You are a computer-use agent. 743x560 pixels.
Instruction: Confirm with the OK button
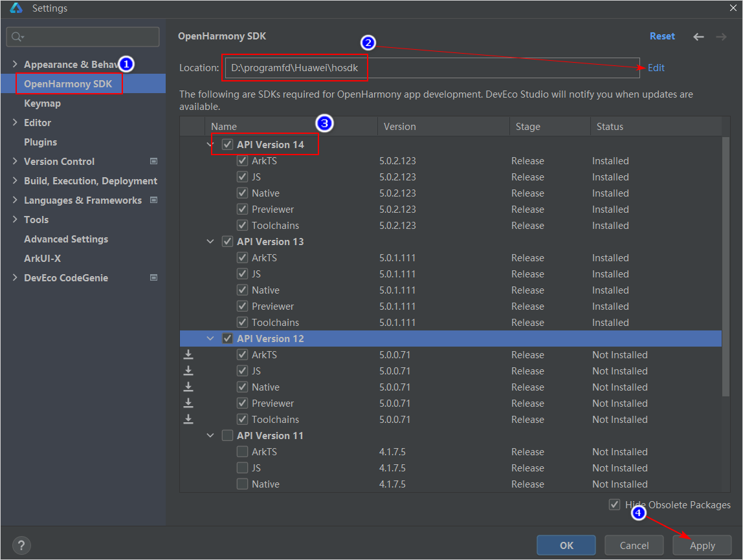[x=566, y=545]
